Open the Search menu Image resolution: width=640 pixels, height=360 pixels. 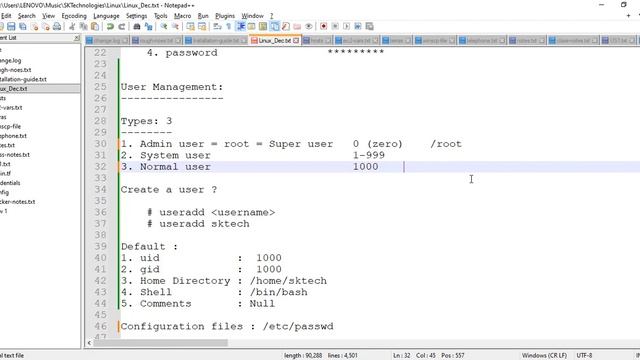click(x=27, y=16)
